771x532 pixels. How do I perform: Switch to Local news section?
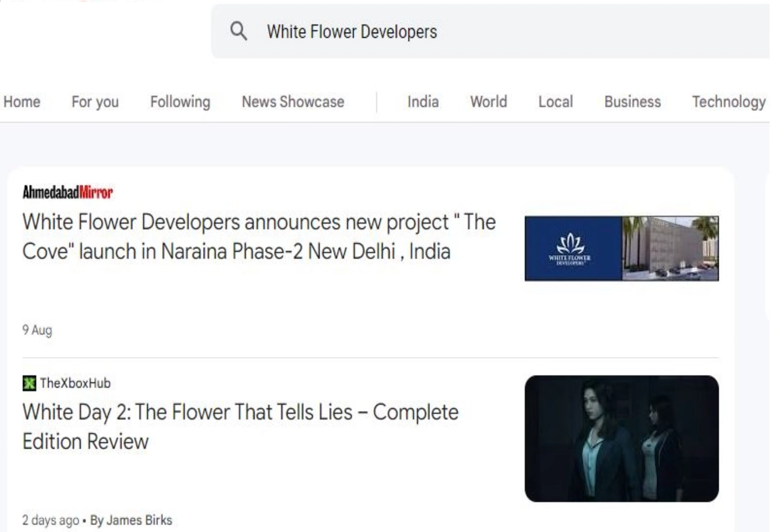click(556, 102)
